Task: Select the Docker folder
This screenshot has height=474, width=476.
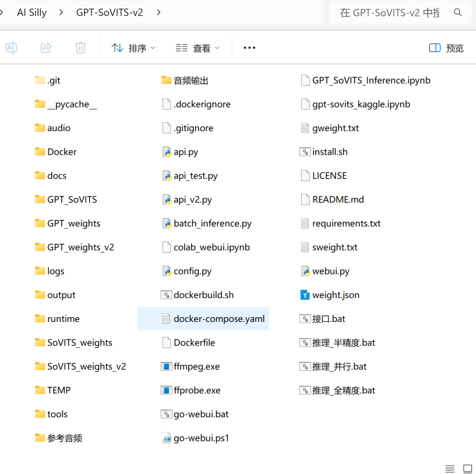Action: (x=56, y=152)
